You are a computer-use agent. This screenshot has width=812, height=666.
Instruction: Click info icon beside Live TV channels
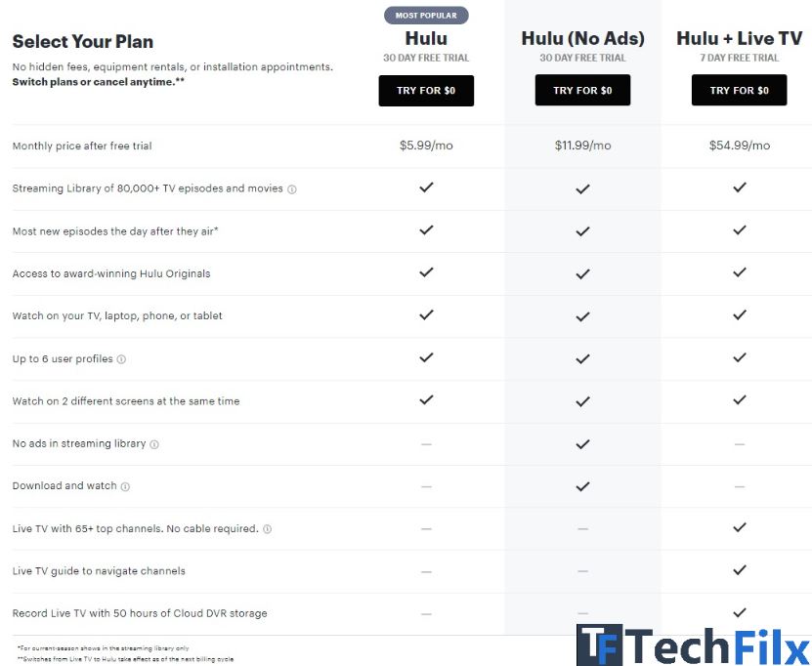click(x=267, y=529)
